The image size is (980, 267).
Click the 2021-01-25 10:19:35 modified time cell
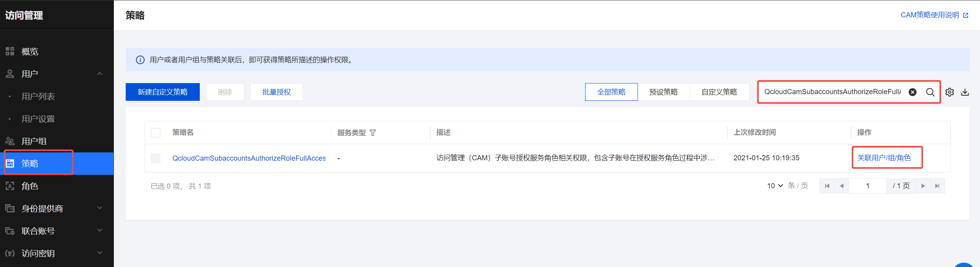(x=766, y=158)
